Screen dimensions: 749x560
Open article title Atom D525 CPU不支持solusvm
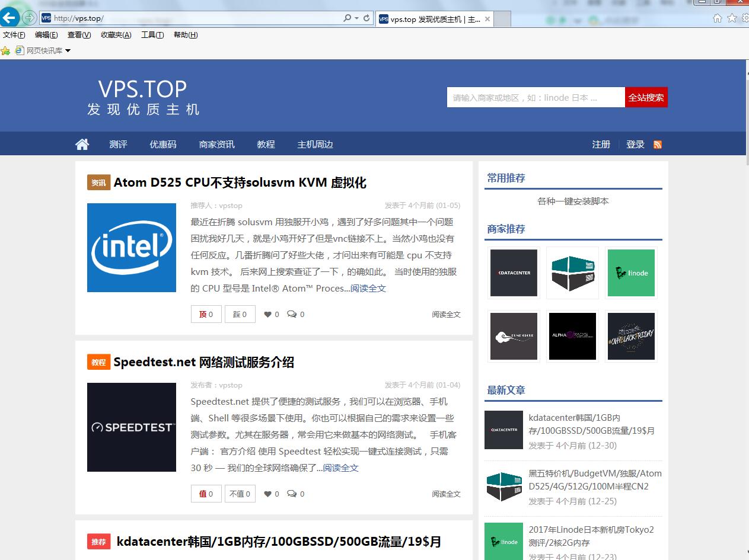point(240,183)
